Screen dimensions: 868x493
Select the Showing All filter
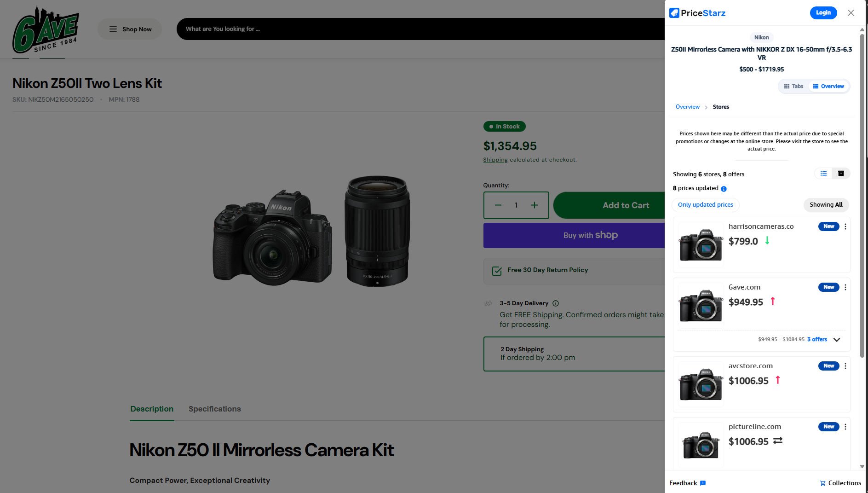826,205
